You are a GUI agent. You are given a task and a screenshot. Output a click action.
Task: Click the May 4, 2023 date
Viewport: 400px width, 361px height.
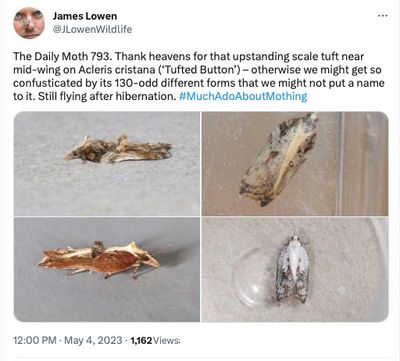(93, 340)
